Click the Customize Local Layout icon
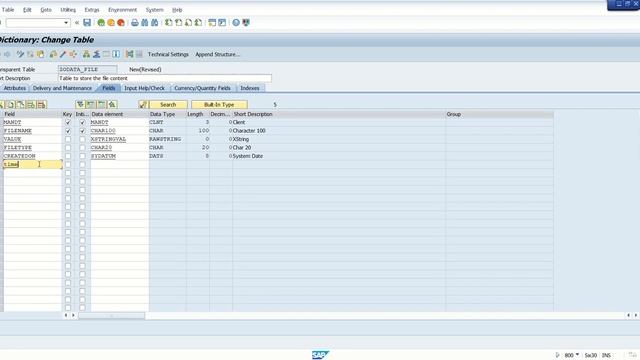 246,23
